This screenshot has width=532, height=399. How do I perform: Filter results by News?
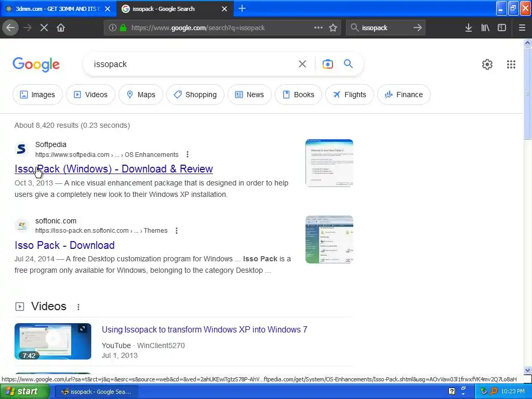250,95
